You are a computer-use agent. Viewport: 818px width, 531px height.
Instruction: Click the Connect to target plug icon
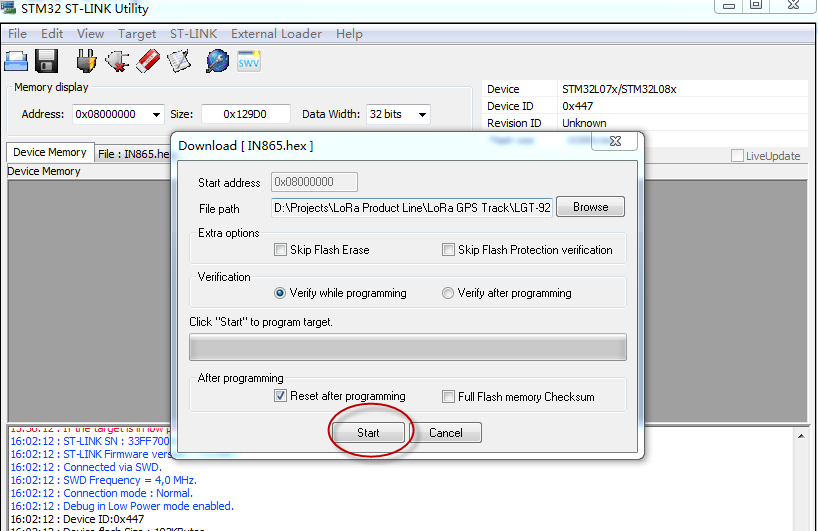tap(86, 61)
